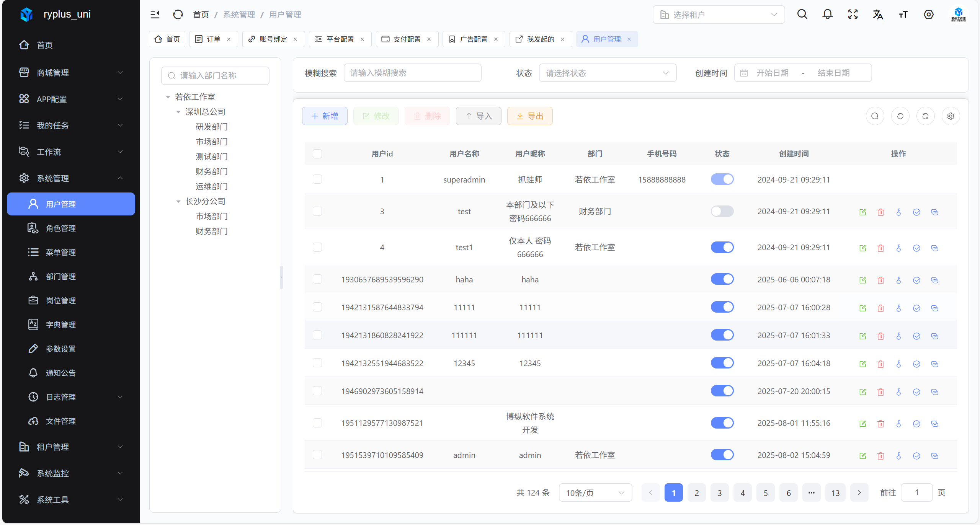
Task: Click column settings gear icon above table
Action: pyautogui.click(x=951, y=116)
